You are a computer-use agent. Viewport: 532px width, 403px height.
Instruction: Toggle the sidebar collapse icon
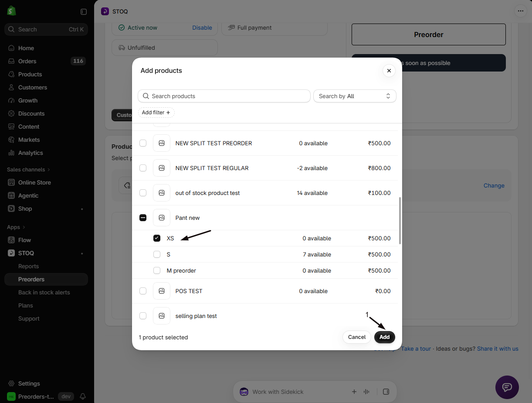tap(84, 12)
